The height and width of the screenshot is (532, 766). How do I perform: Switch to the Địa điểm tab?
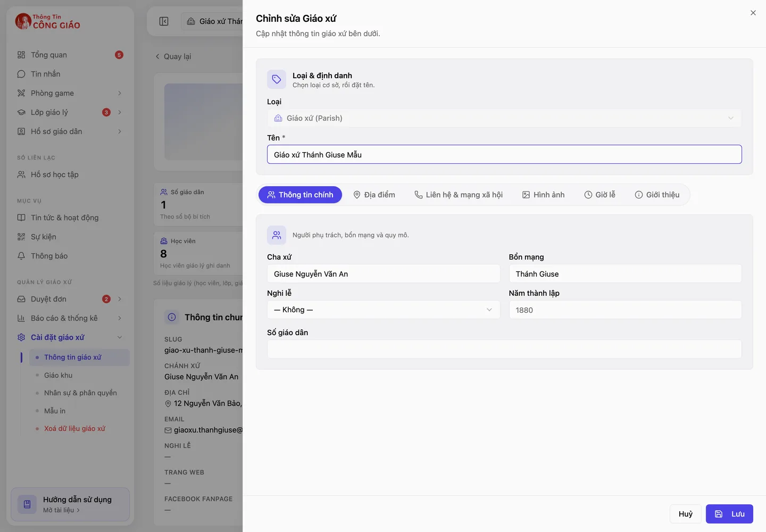374,195
